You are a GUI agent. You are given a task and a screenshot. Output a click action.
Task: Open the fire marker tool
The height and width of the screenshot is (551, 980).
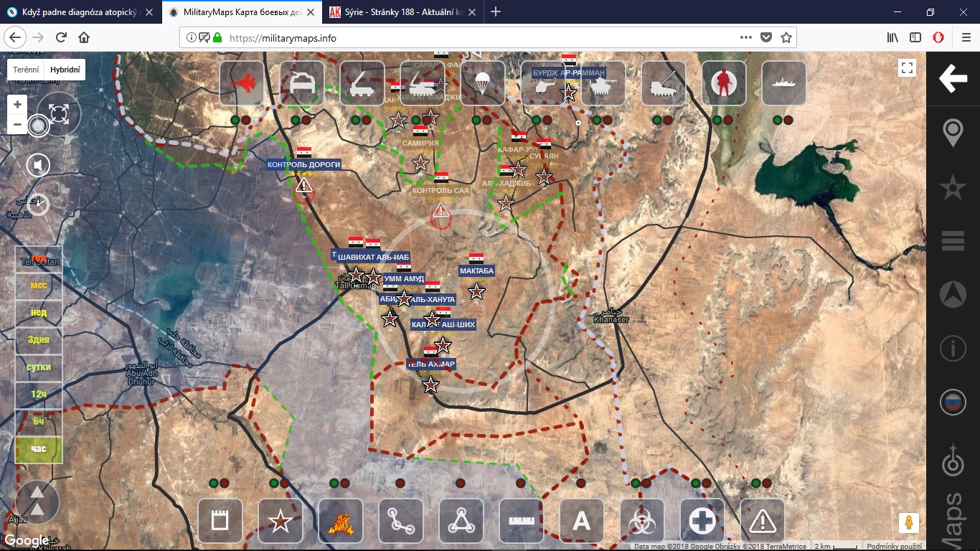click(x=341, y=521)
